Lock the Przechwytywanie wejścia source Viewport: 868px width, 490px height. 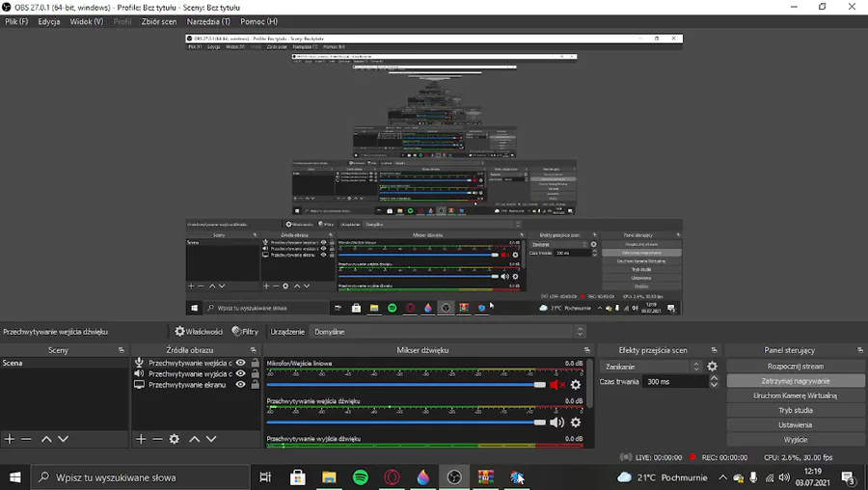coord(255,363)
